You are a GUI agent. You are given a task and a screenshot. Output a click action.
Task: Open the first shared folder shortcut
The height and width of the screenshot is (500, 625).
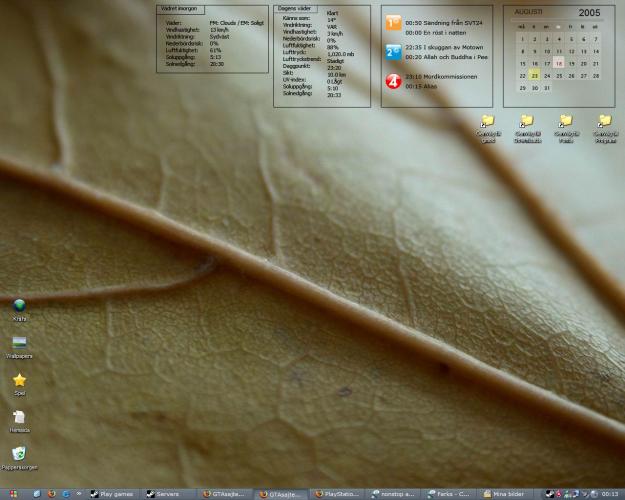coord(488,122)
